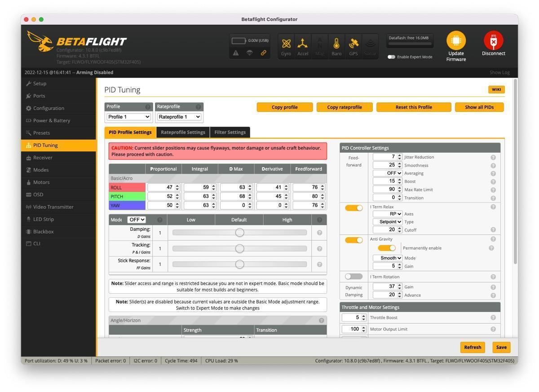Open the Rateprofile 1 dropdown
The height and width of the screenshot is (392, 539).
tap(179, 117)
